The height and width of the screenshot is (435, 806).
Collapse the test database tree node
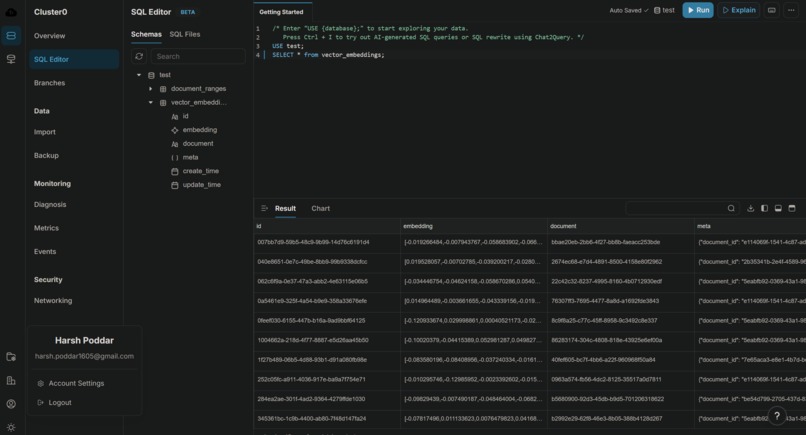click(139, 75)
